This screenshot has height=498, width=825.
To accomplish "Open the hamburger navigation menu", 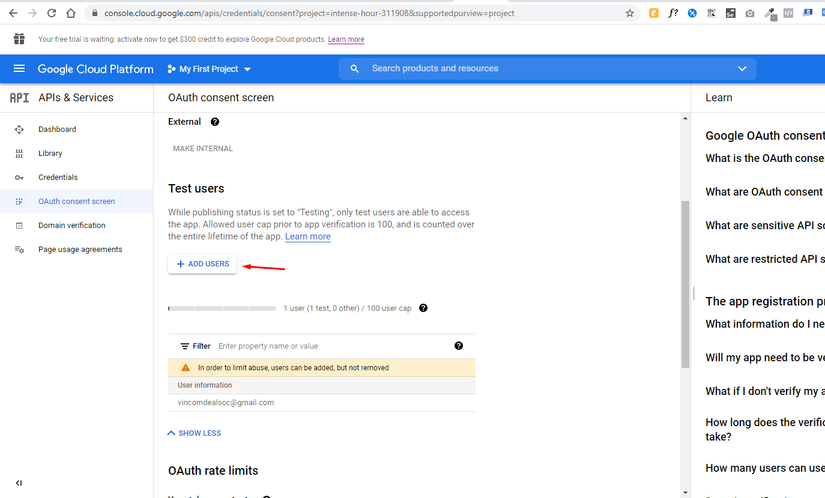I will (x=19, y=68).
